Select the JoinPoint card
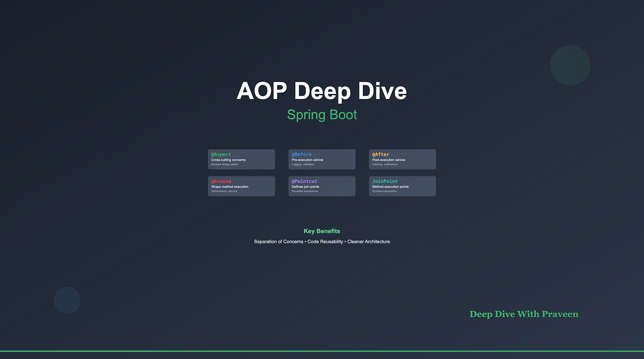The height and width of the screenshot is (359, 644). pos(402,186)
